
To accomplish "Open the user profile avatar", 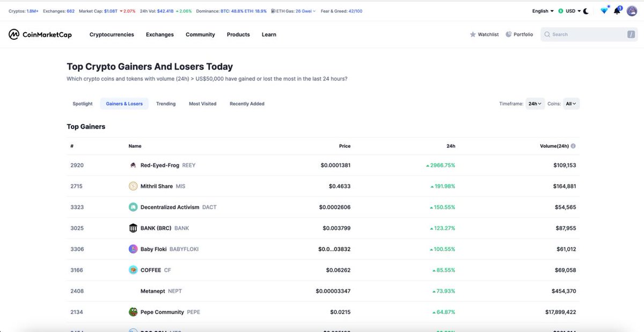I will click(x=631, y=11).
